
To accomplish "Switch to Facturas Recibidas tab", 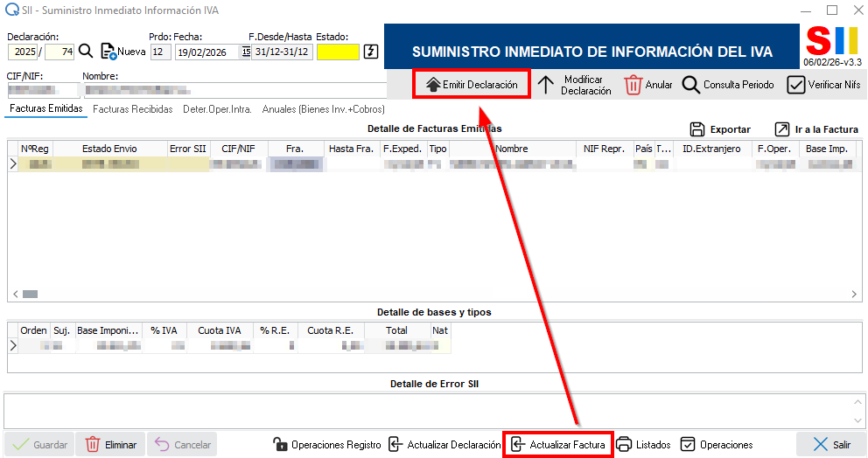I will click(133, 109).
